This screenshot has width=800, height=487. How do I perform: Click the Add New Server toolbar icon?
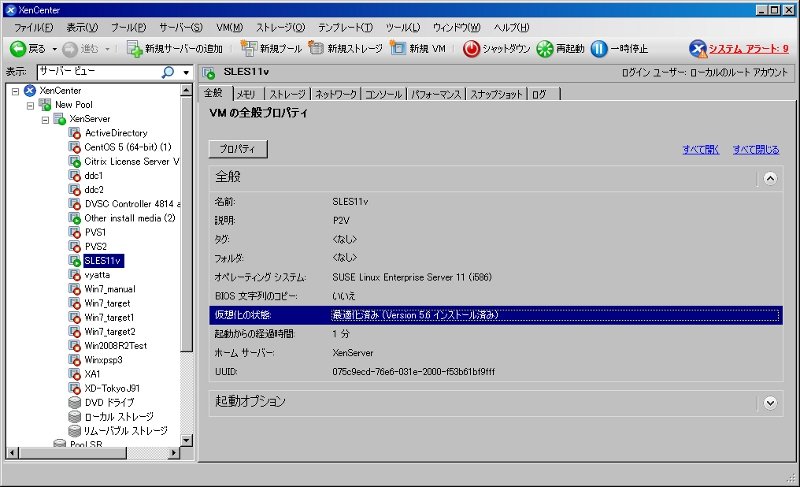[135, 48]
